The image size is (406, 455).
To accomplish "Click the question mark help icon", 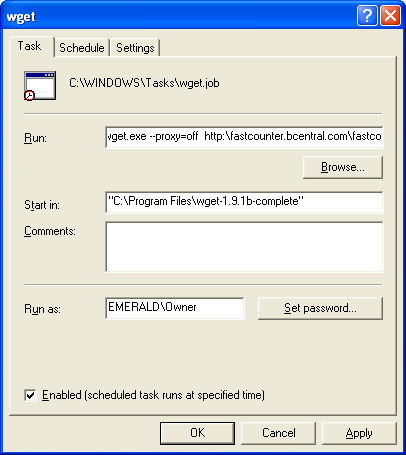I will (x=367, y=15).
